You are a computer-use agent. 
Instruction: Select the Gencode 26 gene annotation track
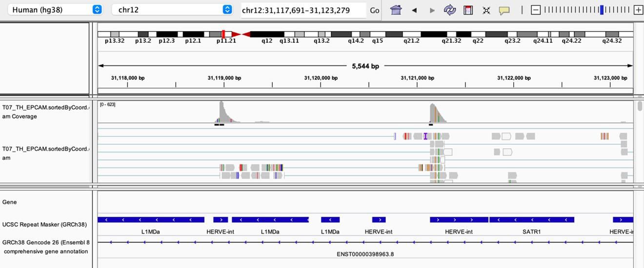(45, 247)
